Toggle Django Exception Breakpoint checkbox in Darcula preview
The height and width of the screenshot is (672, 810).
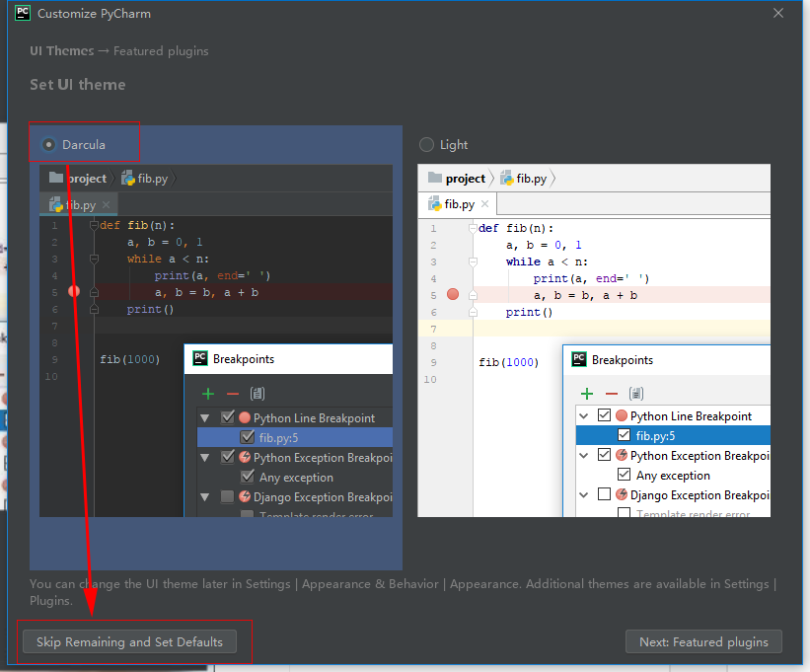tap(227, 496)
